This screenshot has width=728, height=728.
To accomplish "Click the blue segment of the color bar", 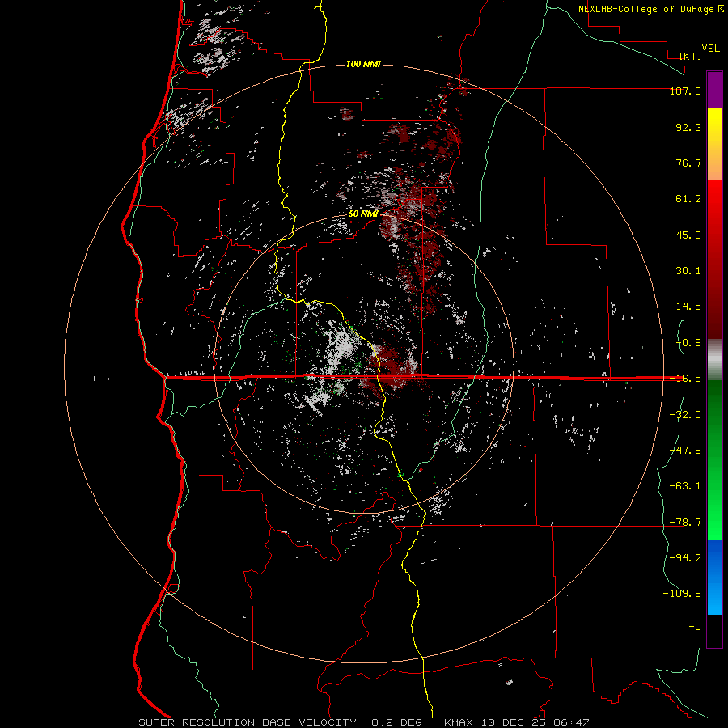I will [x=714, y=577].
